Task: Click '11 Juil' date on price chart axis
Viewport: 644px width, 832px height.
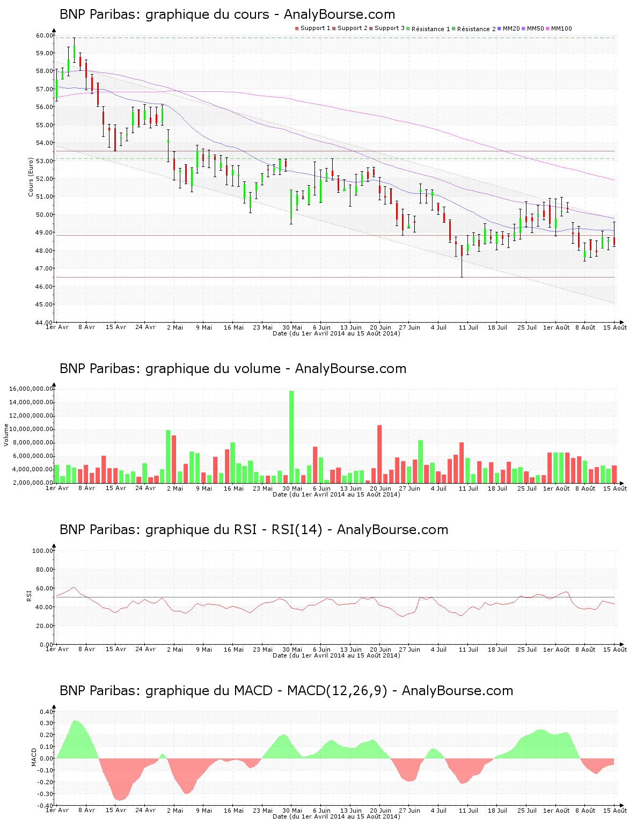Action: (x=469, y=327)
